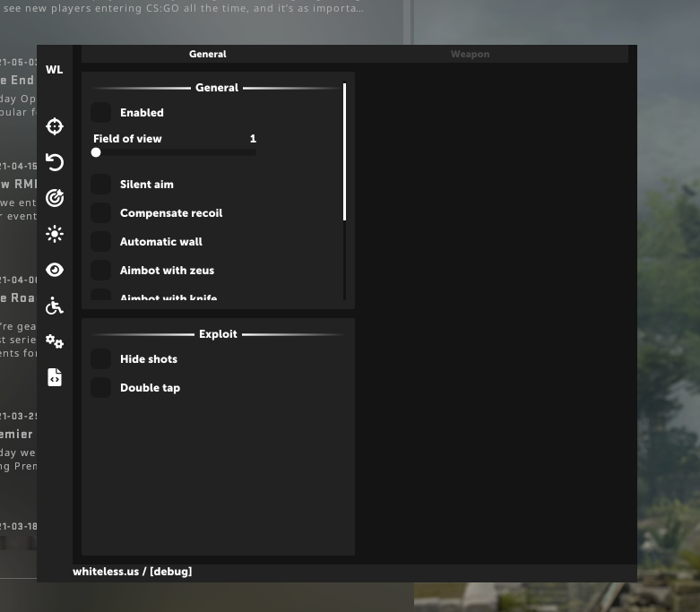This screenshot has height=612, width=700.
Task: Toggle the Compensate recoil checkbox
Action: (x=101, y=213)
